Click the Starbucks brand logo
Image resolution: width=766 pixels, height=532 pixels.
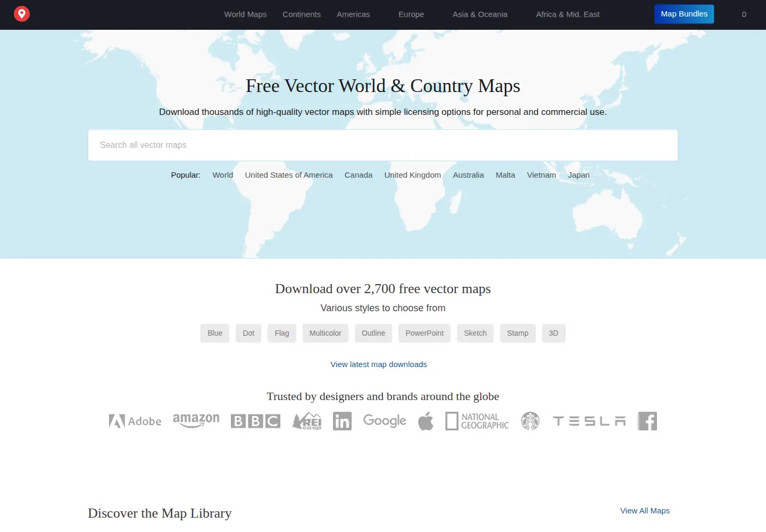point(530,421)
